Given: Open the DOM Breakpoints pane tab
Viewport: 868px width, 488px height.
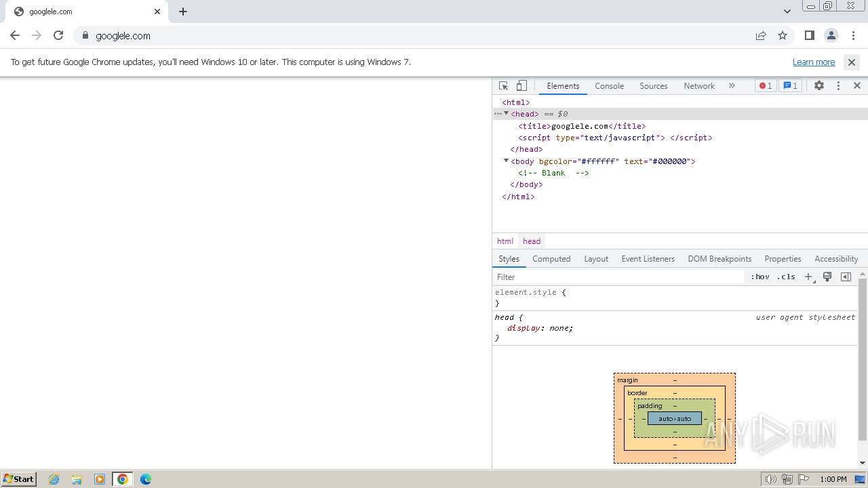Looking at the screenshot, I should click(x=719, y=259).
